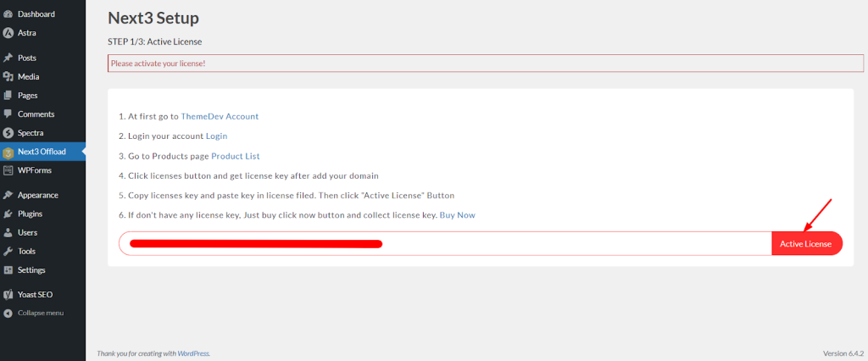Click the Posts pushpin icon
The height and width of the screenshot is (361, 868).
(8, 58)
